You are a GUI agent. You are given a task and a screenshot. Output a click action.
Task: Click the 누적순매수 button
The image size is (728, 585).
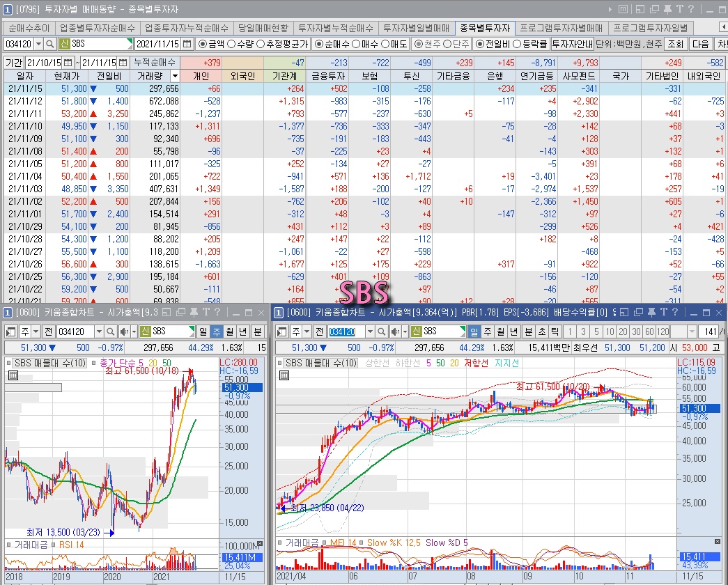(155, 62)
